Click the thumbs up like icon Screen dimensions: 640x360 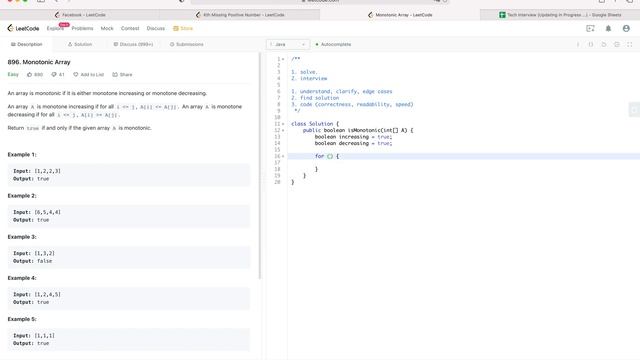tap(29, 74)
